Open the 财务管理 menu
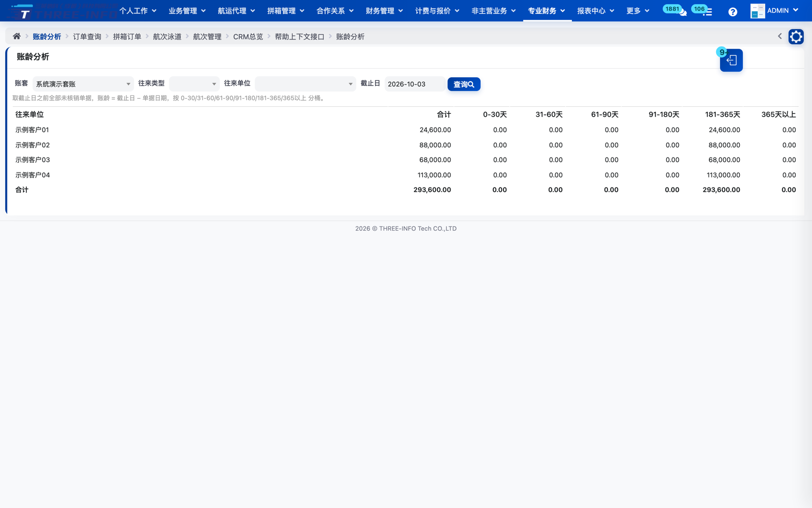Viewport: 812px width, 508px height. click(384, 11)
